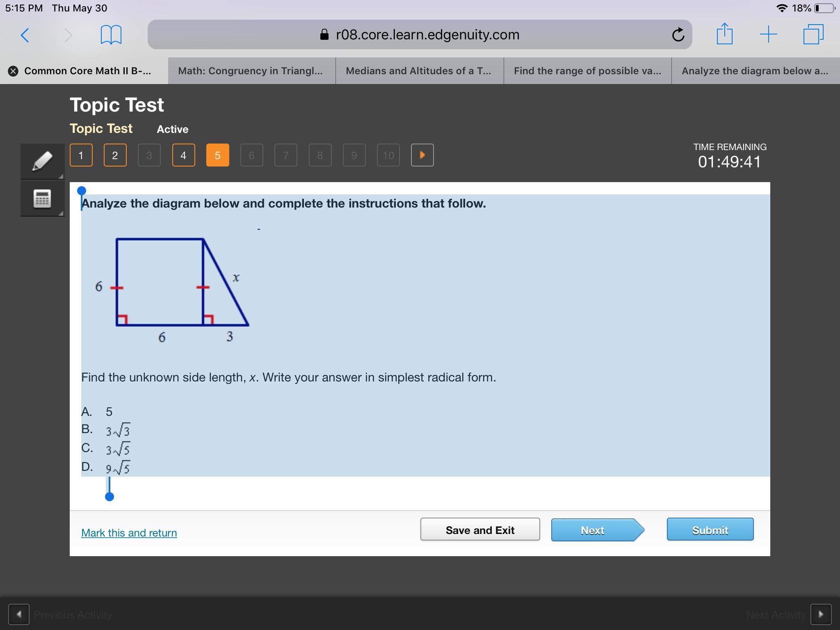This screenshot has width=840, height=630.
Task: Open Safari bookmarks book icon
Action: [x=111, y=35]
